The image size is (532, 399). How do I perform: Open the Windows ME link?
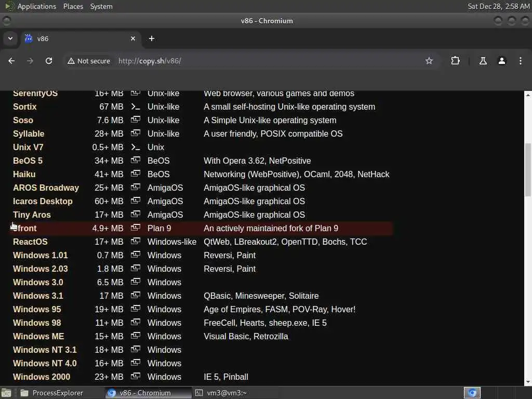38,336
